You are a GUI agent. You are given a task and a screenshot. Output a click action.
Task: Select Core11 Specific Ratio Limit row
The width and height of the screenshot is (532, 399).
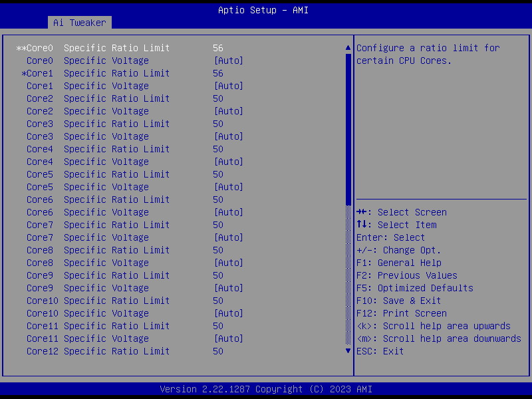pos(125,326)
